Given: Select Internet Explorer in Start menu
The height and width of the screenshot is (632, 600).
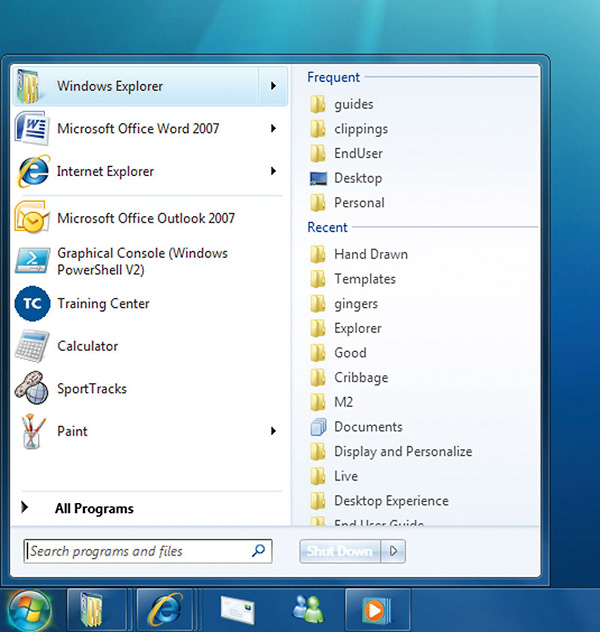Looking at the screenshot, I should pos(105,172).
